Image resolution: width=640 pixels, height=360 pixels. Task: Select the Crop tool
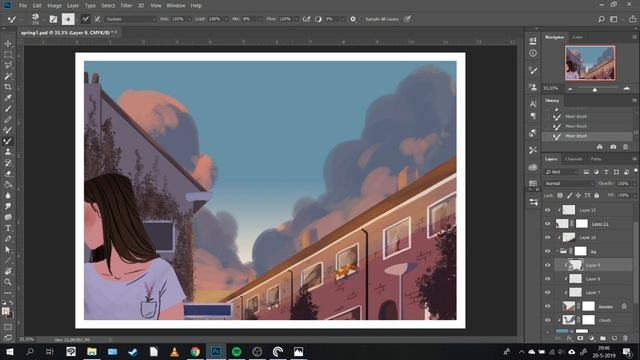(x=8, y=87)
